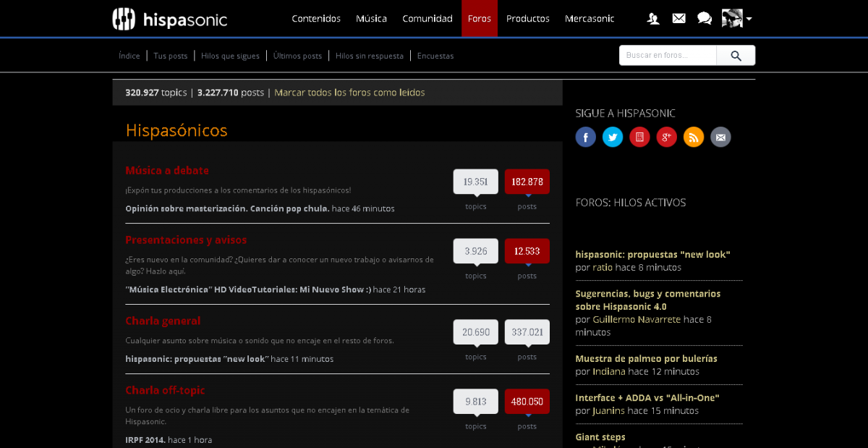The width and height of the screenshot is (868, 448).
Task: Follow Hispasonic on Google+ icon
Action: [666, 137]
